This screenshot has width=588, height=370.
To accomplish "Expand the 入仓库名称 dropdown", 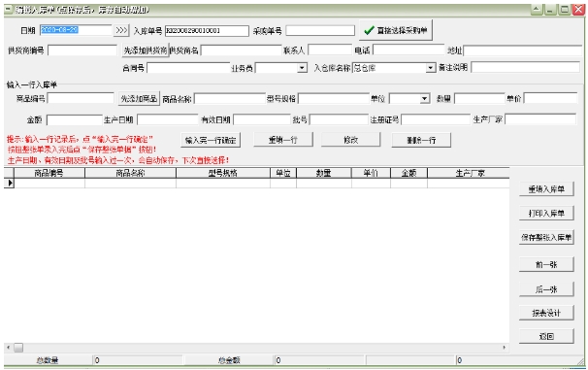I will [431, 68].
